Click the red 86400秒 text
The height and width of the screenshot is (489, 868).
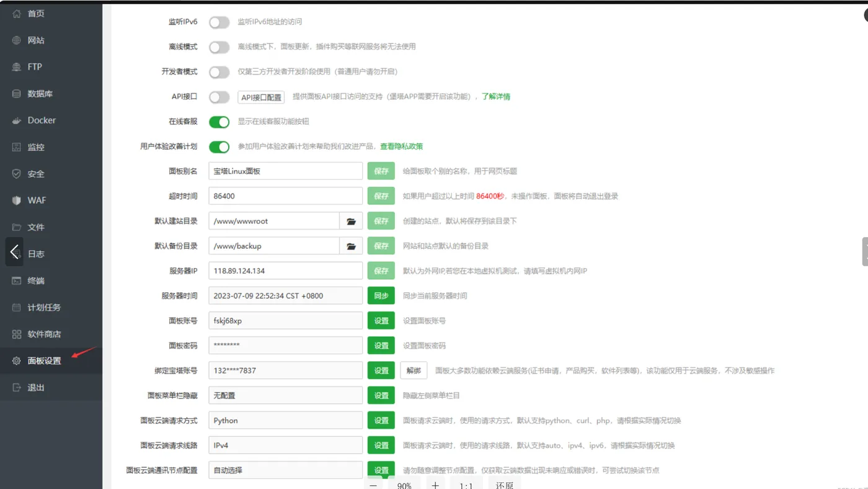click(490, 196)
